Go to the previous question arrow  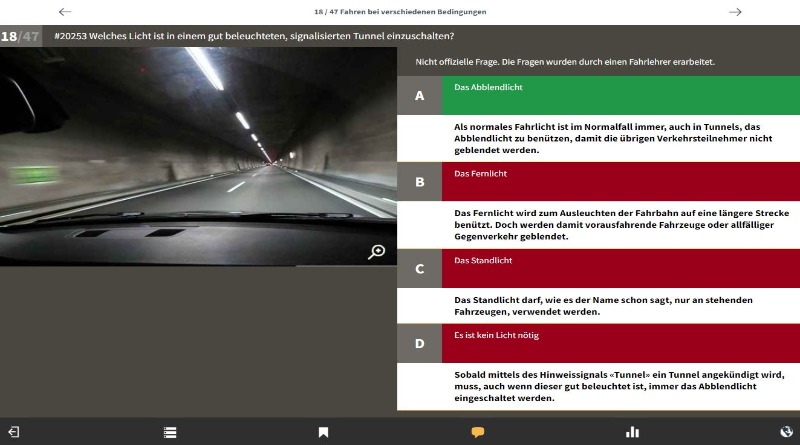point(65,12)
